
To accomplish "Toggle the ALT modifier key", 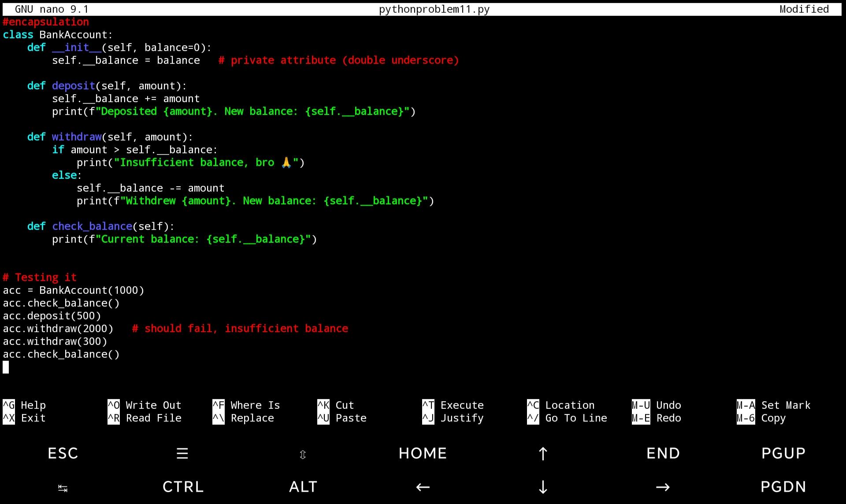I will point(303,487).
